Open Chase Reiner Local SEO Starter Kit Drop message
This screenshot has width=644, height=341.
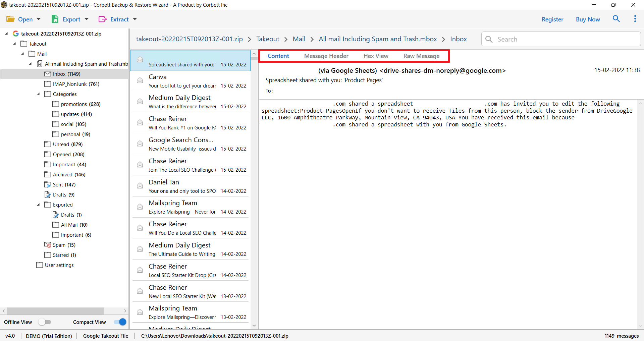point(191,270)
